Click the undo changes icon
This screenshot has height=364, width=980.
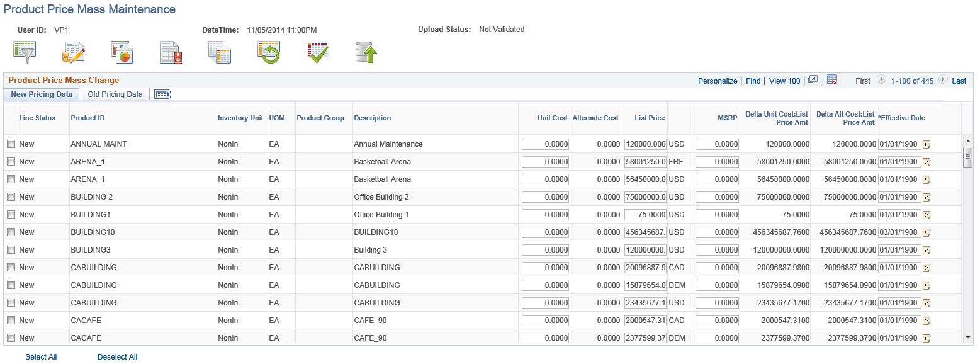point(269,52)
